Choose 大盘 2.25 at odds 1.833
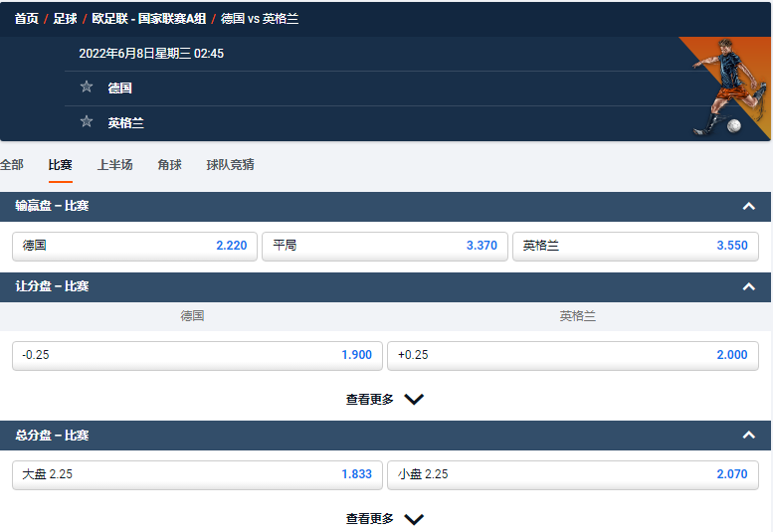 coord(196,474)
